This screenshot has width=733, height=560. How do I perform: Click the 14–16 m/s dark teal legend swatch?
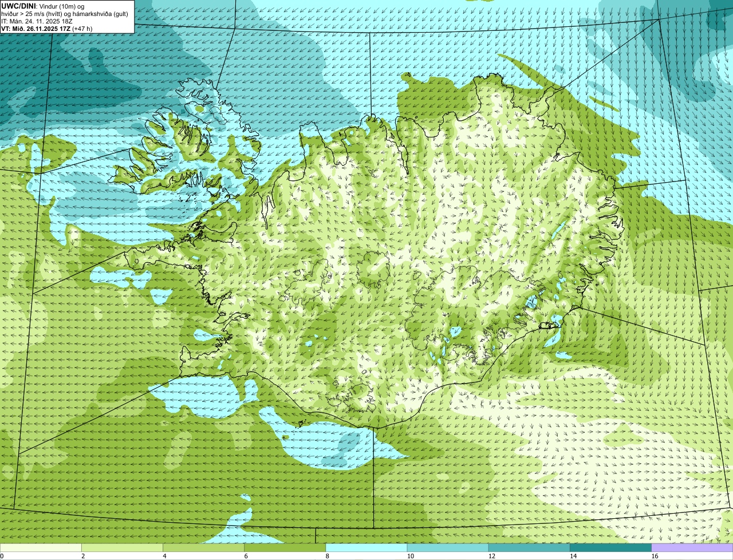tap(611, 548)
